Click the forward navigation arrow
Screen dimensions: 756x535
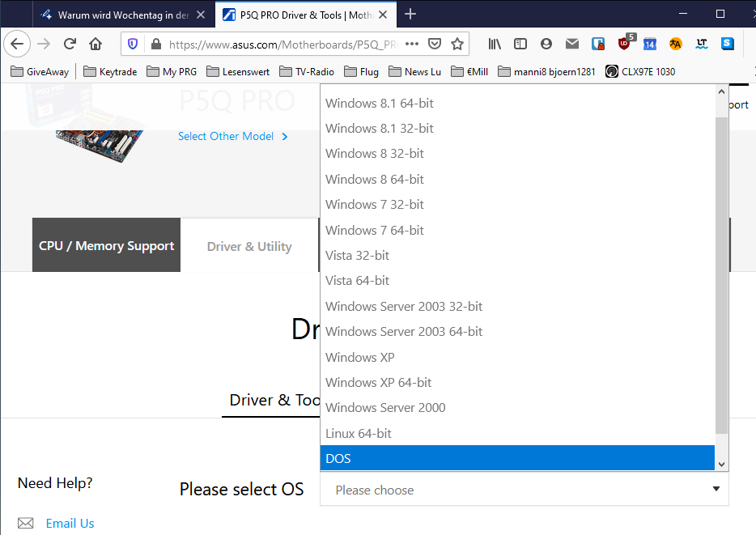(44, 44)
